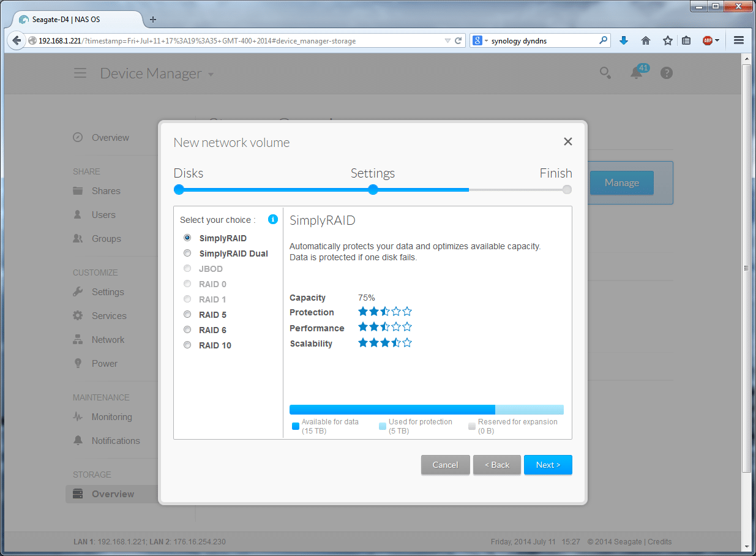756x556 pixels.
Task: Reload the page with the refresh icon
Action: 458,41
